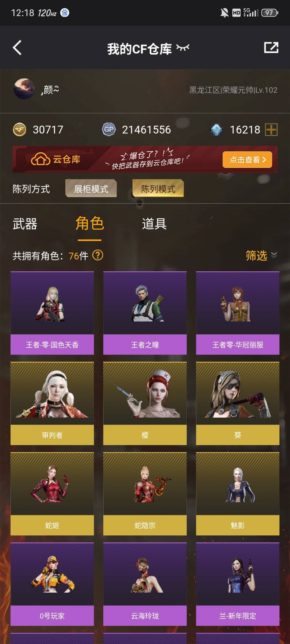This screenshot has width=290, height=644.
Task: Tap the back arrow icon
Action: pos(17,48)
